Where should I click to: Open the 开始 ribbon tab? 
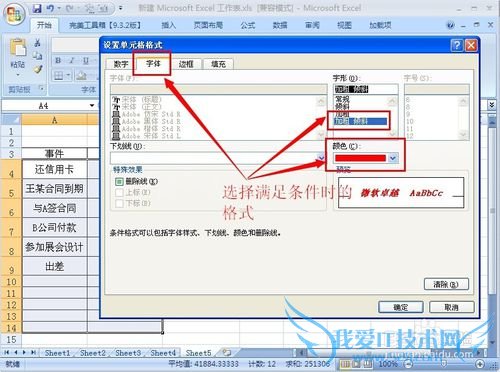(x=44, y=25)
